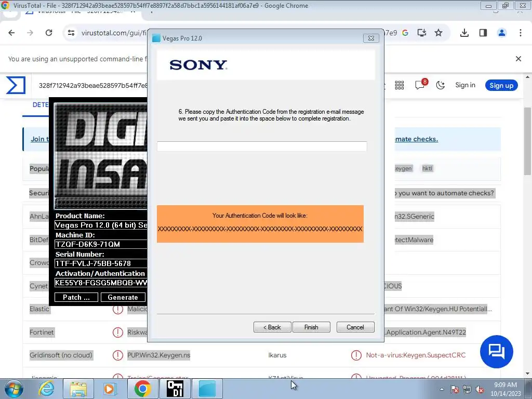532x399 pixels.
Task: Click the Activation code field in keygen
Action: click(101, 283)
